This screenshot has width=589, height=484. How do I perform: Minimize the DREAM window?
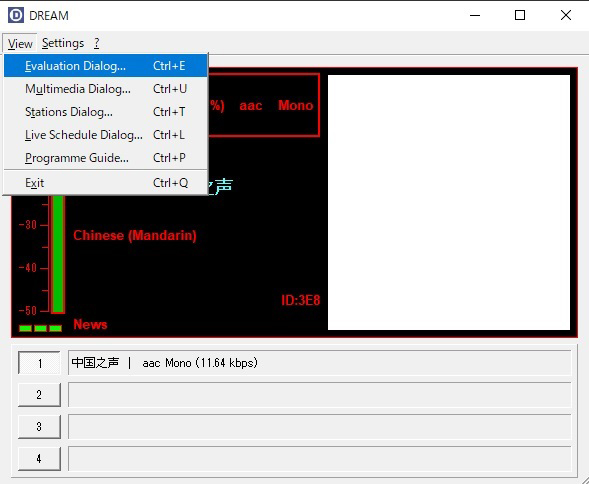point(475,15)
